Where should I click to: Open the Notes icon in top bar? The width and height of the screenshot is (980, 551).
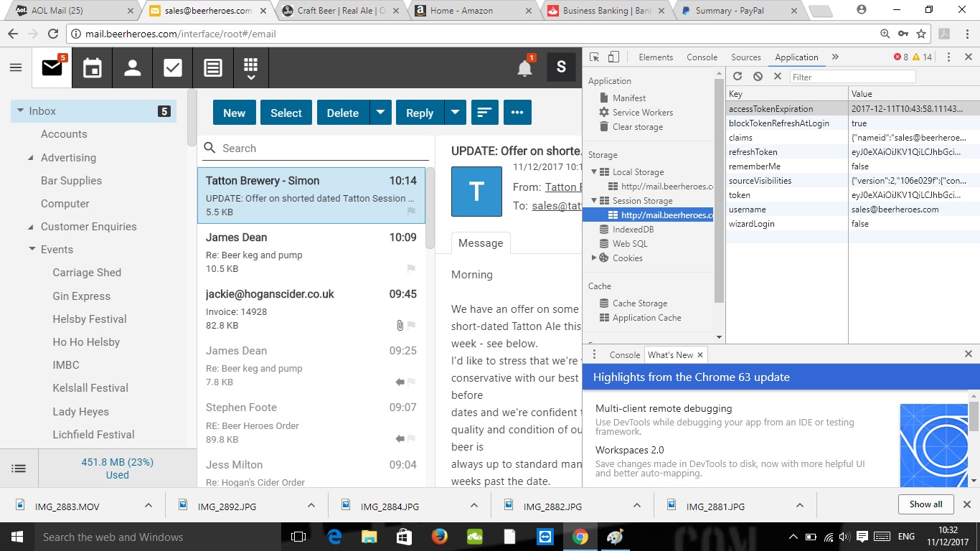pos(212,68)
